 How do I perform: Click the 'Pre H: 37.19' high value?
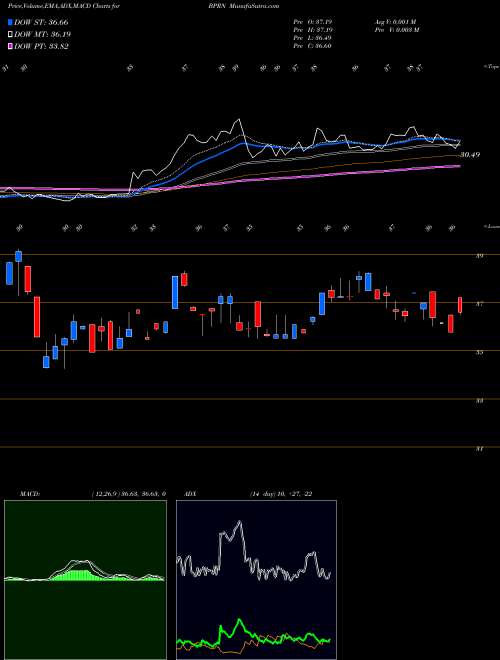(x=313, y=30)
